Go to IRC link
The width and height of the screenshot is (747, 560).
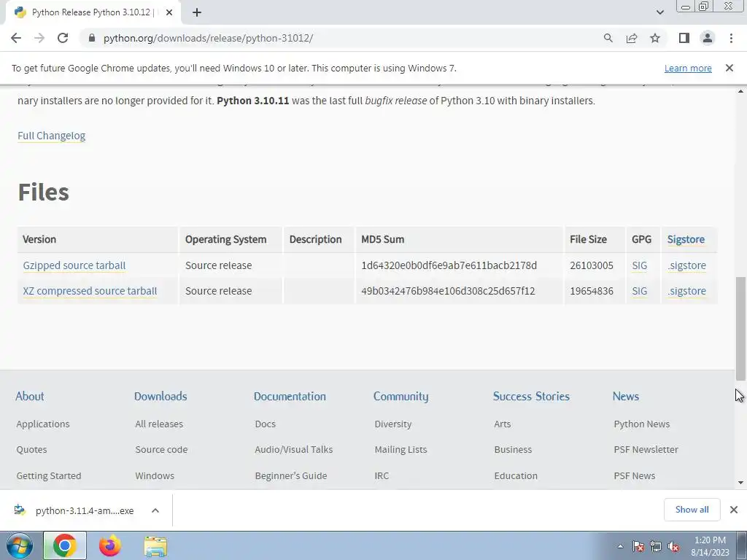[382, 475]
